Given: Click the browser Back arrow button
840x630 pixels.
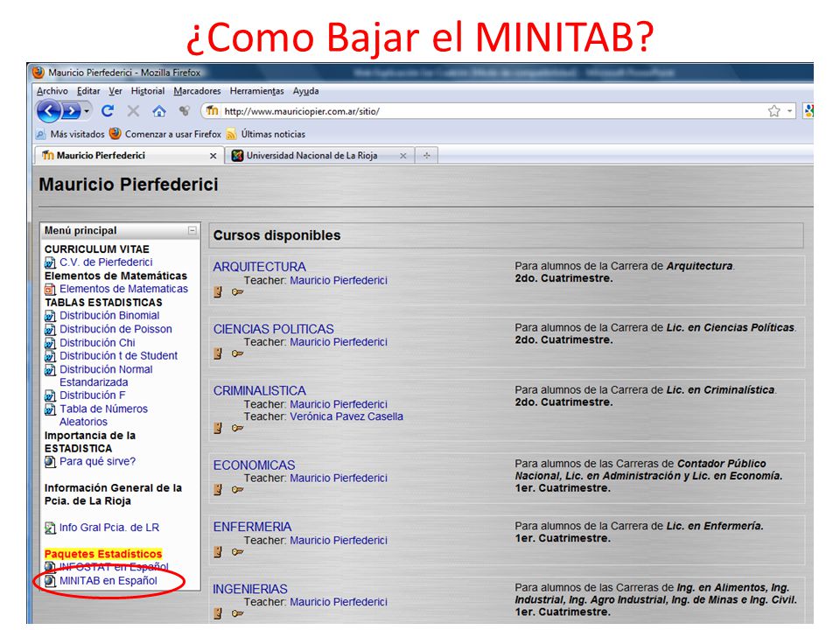Looking at the screenshot, I should [49, 111].
